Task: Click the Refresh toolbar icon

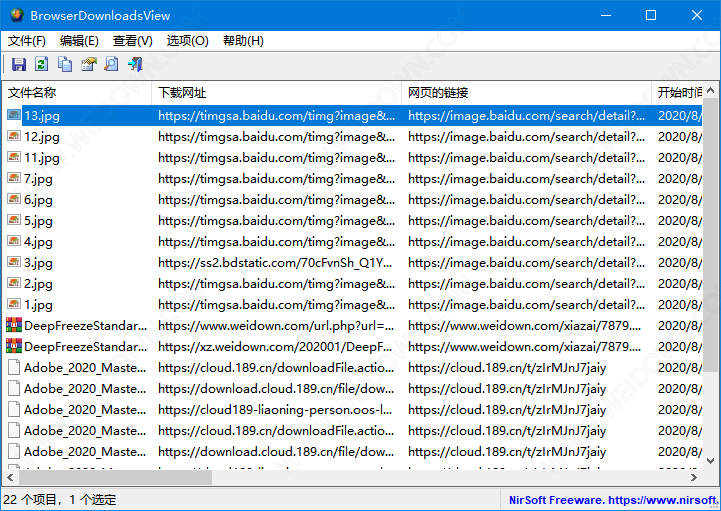Action: [42, 64]
